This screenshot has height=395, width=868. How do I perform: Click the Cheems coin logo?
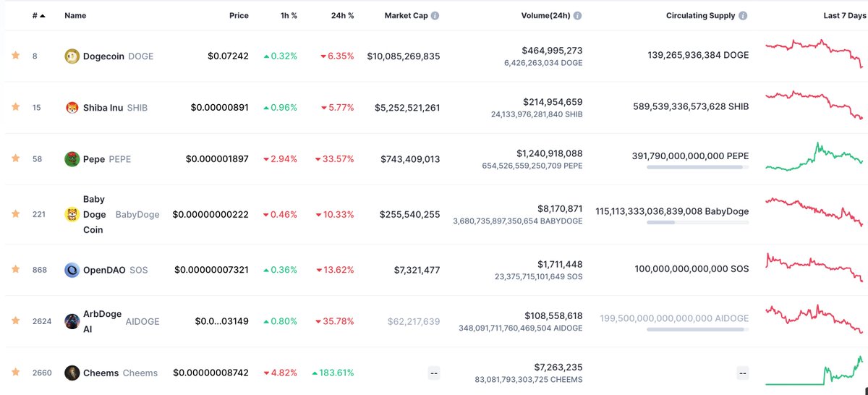pyautogui.click(x=72, y=373)
